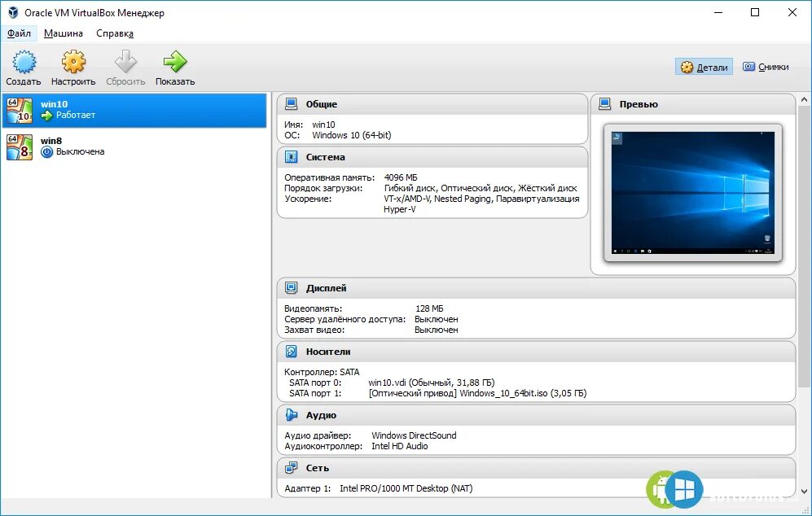
Task: Open the Дисплей section header
Action: click(537, 288)
